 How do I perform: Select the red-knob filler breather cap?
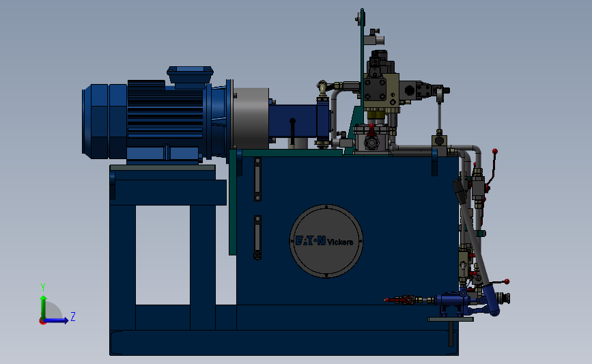point(372,140)
